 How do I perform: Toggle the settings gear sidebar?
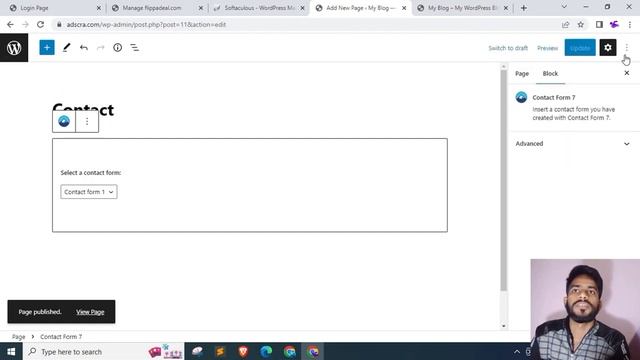[608, 48]
